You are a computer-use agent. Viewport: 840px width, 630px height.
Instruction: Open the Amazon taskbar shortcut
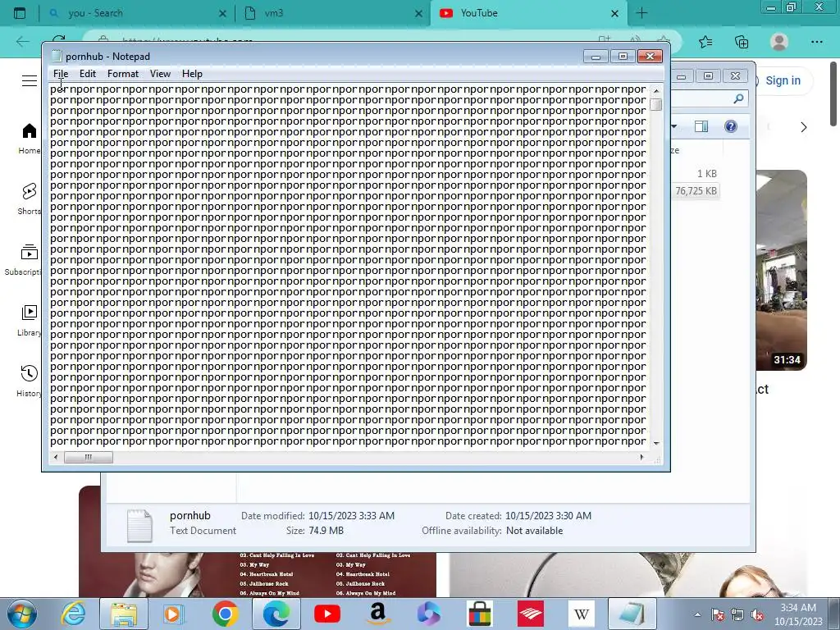(x=377, y=614)
